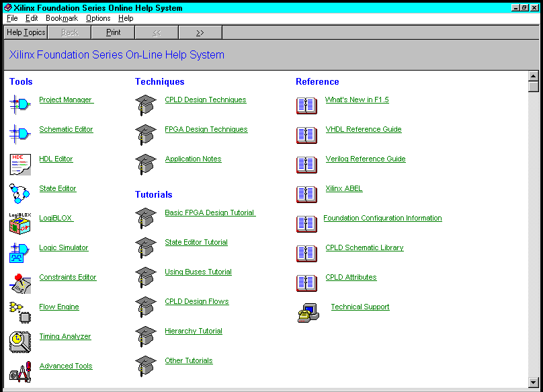Click the HDL Editor document icon

pyautogui.click(x=20, y=164)
